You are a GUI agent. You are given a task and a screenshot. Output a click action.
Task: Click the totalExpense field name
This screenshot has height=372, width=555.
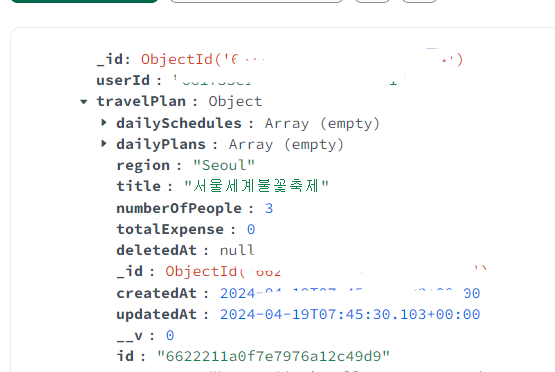[170, 229]
